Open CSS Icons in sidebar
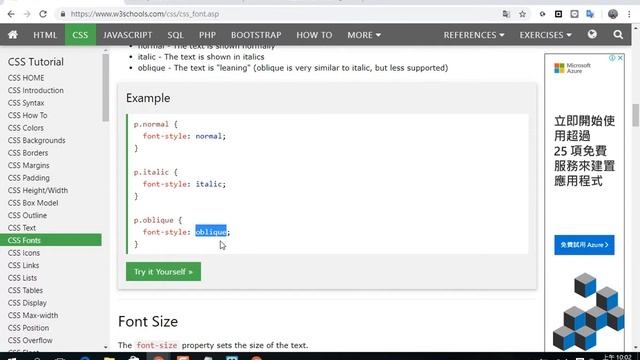640x360 pixels. (24, 253)
